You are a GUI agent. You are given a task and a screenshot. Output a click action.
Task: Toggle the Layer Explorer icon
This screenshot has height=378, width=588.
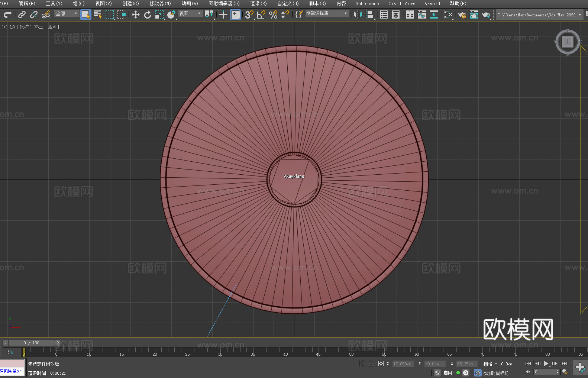396,14
